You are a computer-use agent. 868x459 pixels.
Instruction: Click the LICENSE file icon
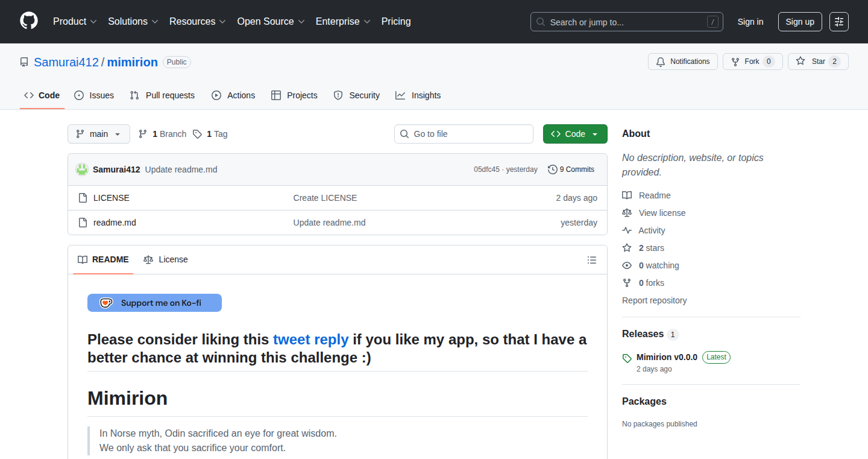click(x=83, y=198)
